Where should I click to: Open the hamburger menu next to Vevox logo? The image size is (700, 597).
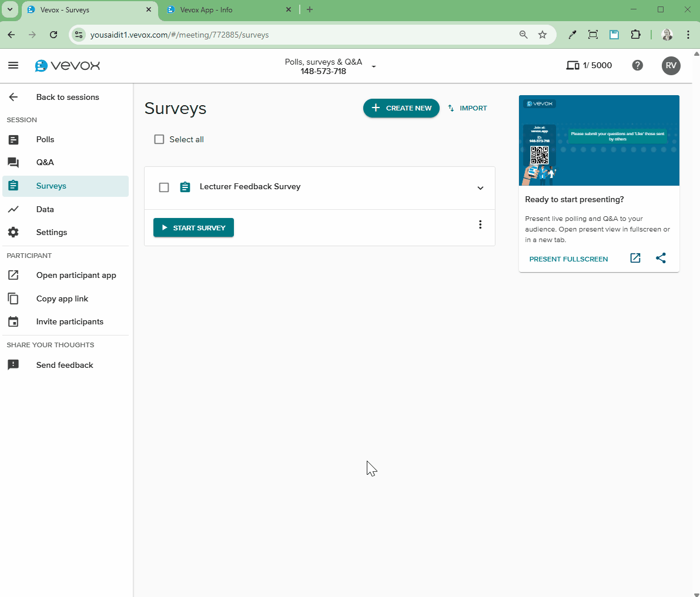[13, 65]
